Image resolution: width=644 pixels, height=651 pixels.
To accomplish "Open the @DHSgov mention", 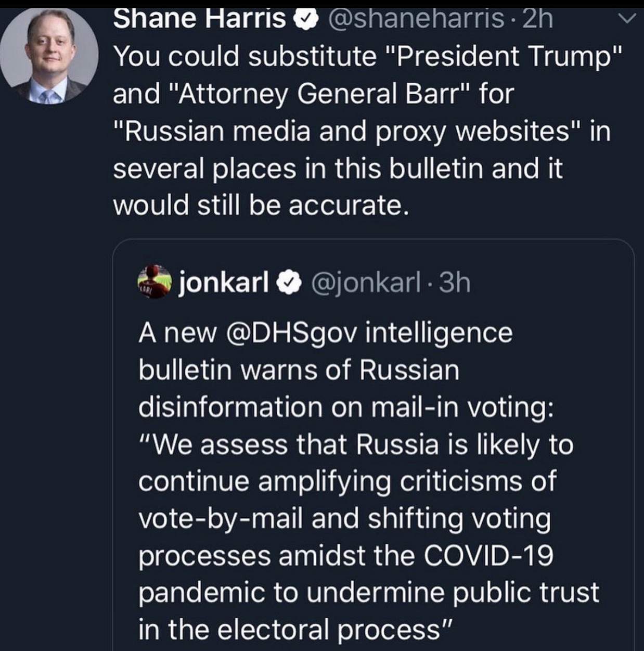I will [292, 333].
